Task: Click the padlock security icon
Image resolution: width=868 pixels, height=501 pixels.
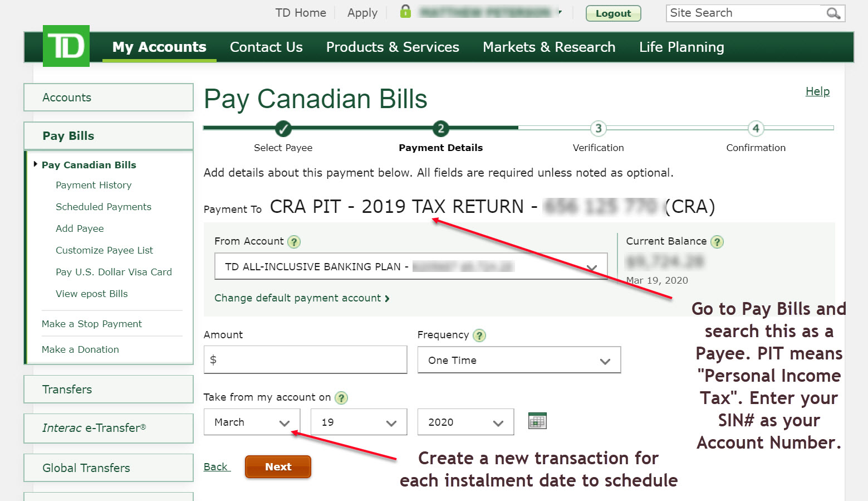Action: [x=405, y=11]
